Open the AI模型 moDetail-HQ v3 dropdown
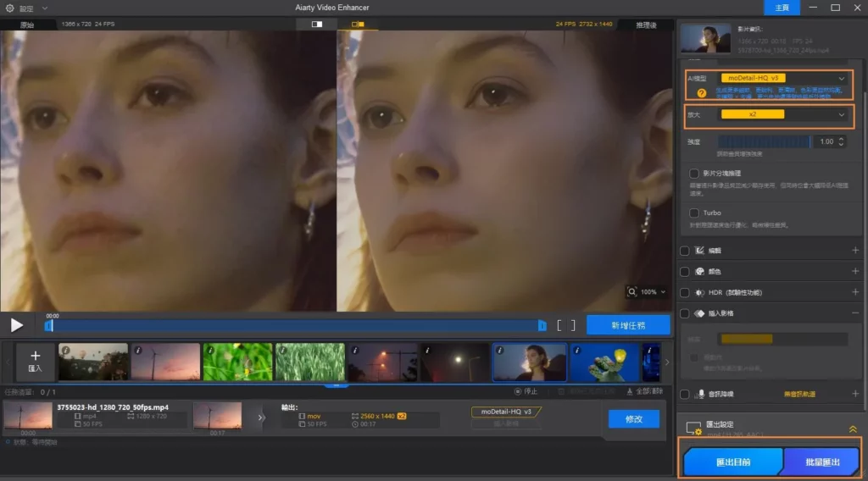The height and width of the screenshot is (481, 868). [x=782, y=78]
